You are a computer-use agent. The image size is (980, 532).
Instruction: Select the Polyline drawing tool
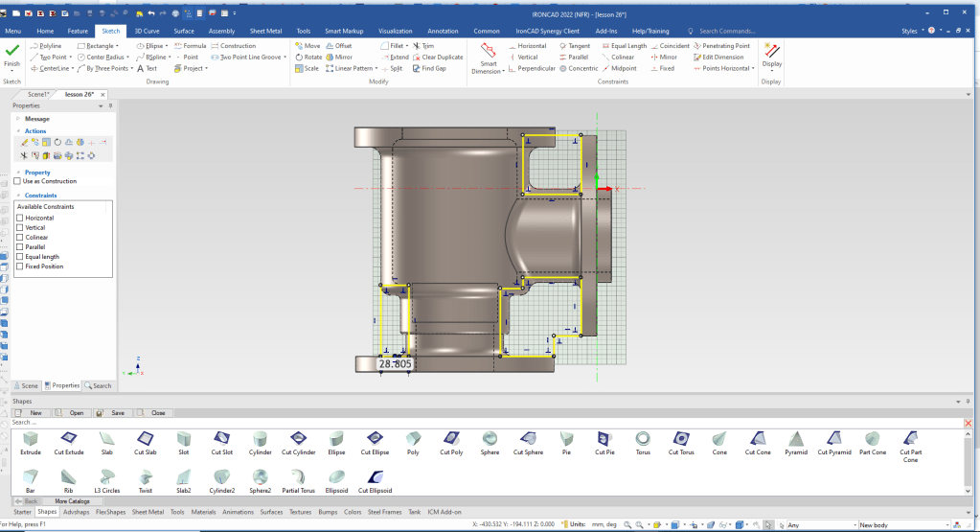click(x=48, y=45)
